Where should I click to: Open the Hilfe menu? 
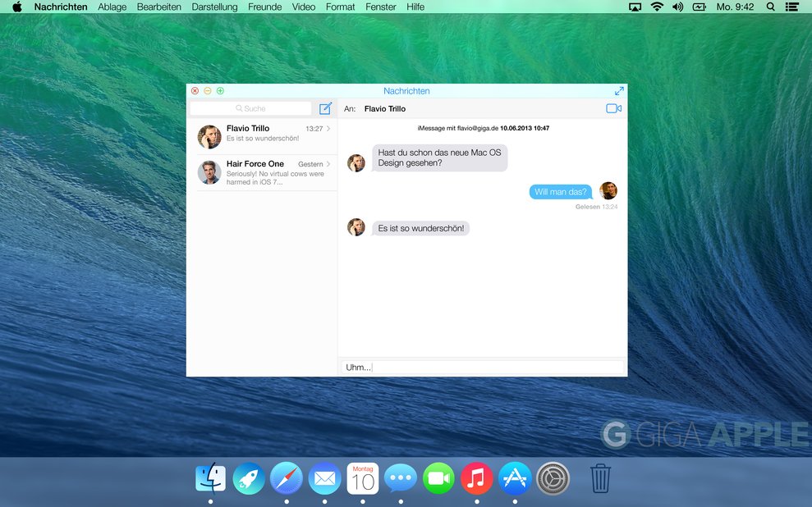tap(415, 7)
